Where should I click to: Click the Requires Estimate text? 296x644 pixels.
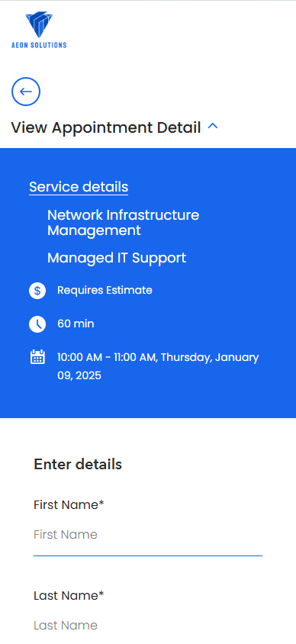click(105, 291)
